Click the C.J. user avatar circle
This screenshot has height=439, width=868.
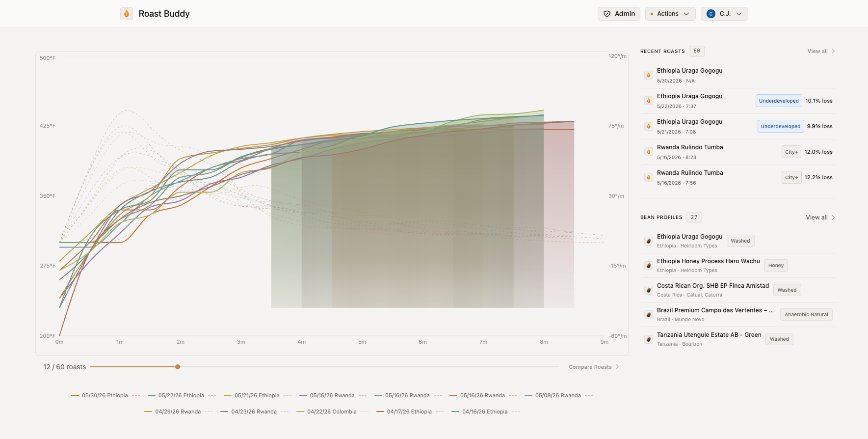[711, 14]
